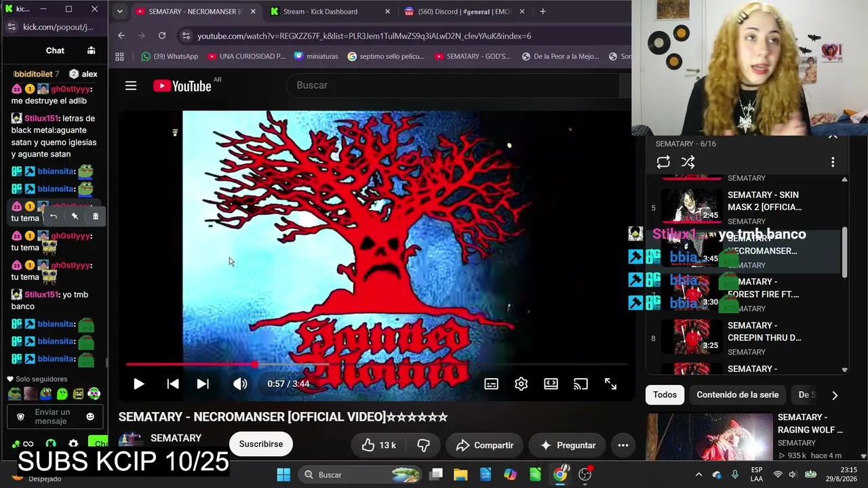868x488 pixels.
Task: Select the Todos filter chip
Action: coord(665,394)
